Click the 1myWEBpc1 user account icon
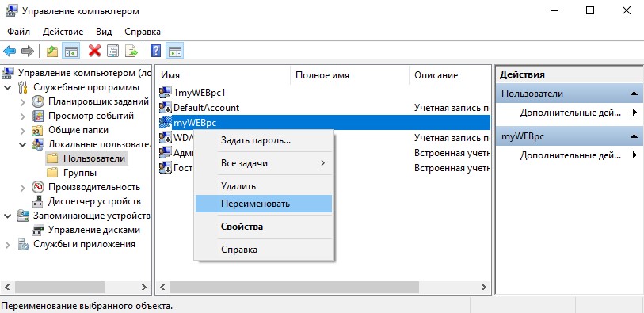 (166, 93)
